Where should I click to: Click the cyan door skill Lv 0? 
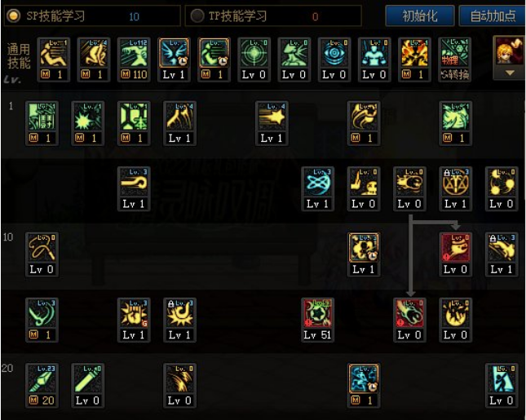click(502, 386)
